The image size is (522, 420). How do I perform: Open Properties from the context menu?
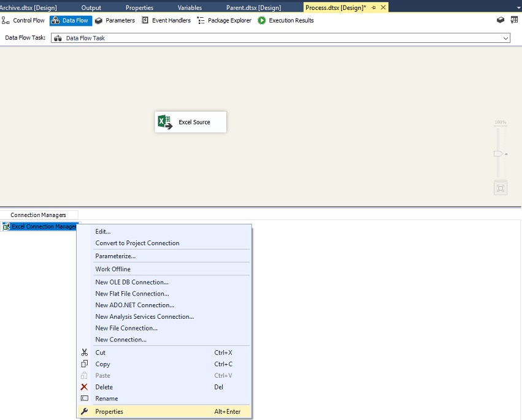pos(164,411)
